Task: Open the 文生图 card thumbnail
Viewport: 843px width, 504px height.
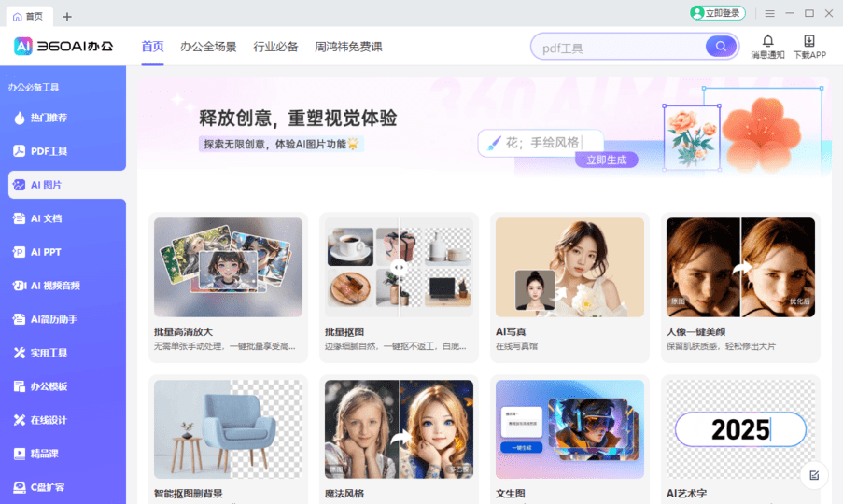Action: point(569,429)
